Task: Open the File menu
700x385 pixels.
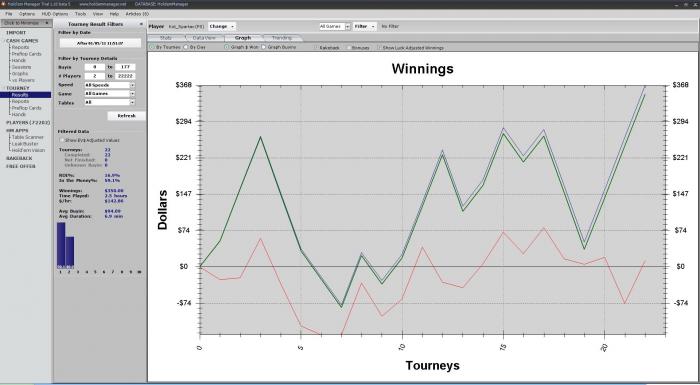Action: 8,14
